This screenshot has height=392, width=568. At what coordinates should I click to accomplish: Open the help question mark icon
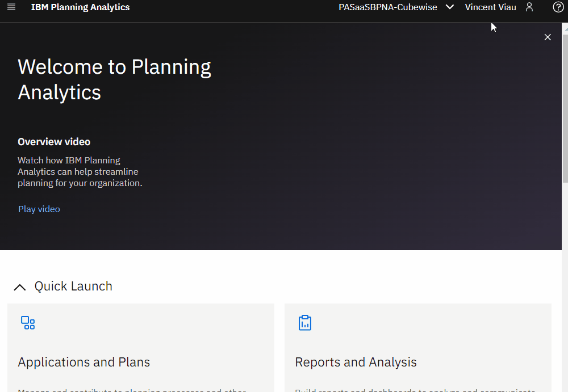point(558,7)
